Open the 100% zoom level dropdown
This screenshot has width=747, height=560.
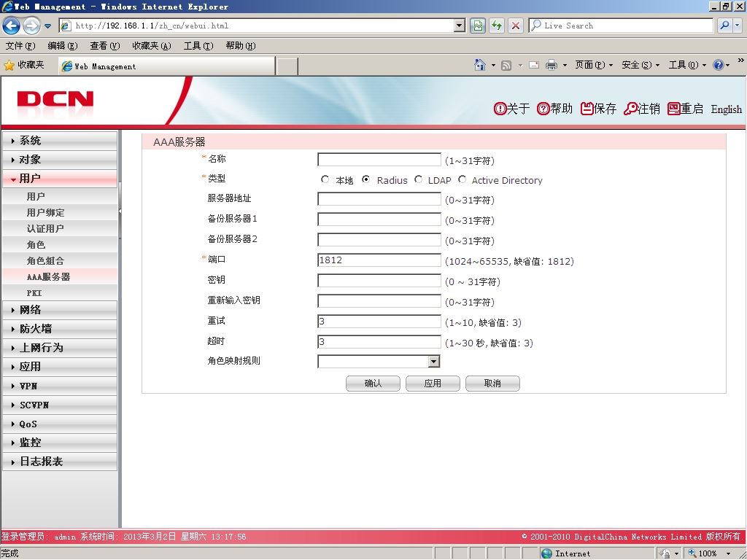pyautogui.click(x=729, y=553)
